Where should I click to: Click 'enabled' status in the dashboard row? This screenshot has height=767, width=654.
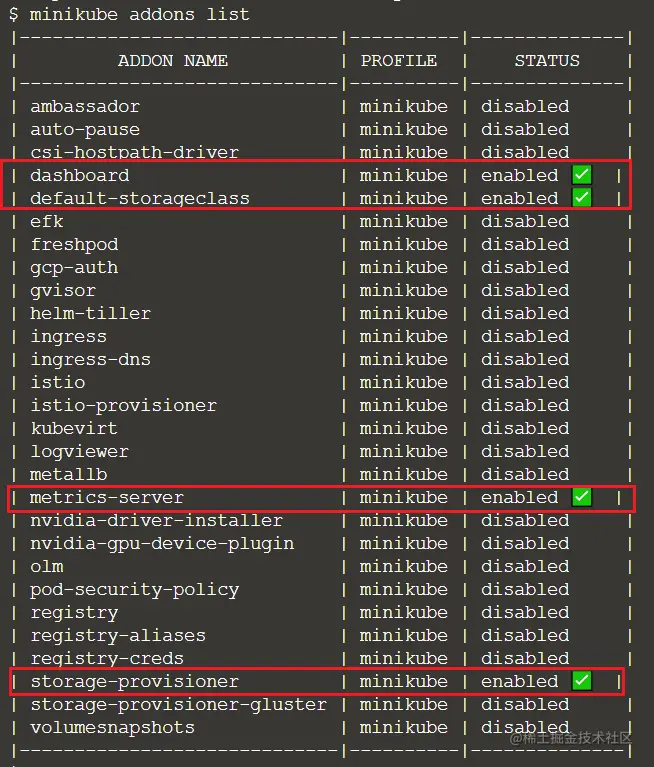[519, 175]
